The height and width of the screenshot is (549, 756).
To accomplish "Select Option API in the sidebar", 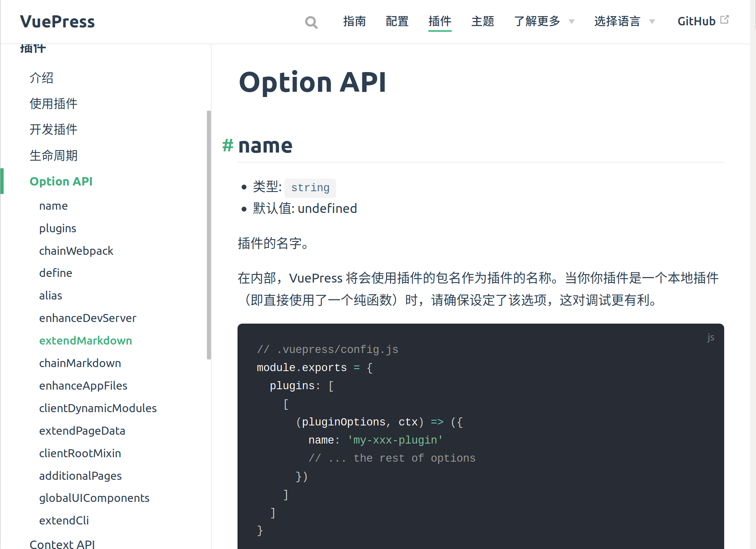I will click(x=61, y=181).
